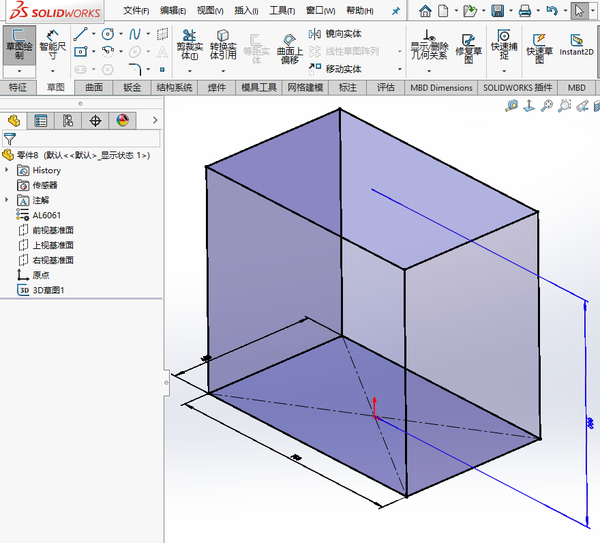Select the Corner Rectangle tool
This screenshot has height=543, width=600.
81,51
